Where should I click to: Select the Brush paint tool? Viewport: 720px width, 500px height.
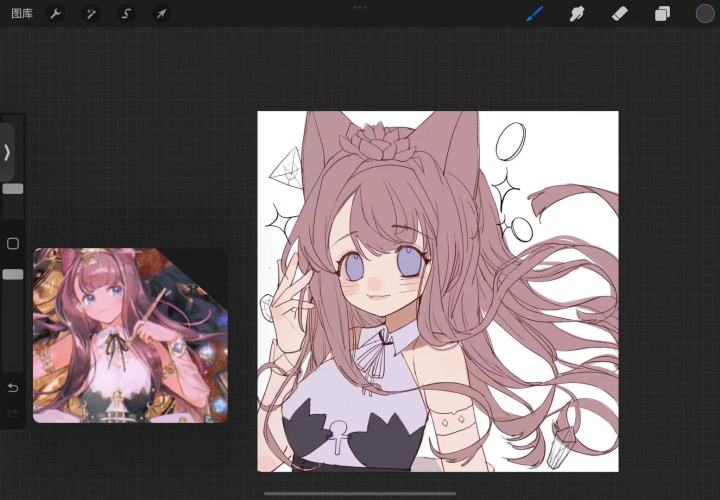click(x=534, y=14)
